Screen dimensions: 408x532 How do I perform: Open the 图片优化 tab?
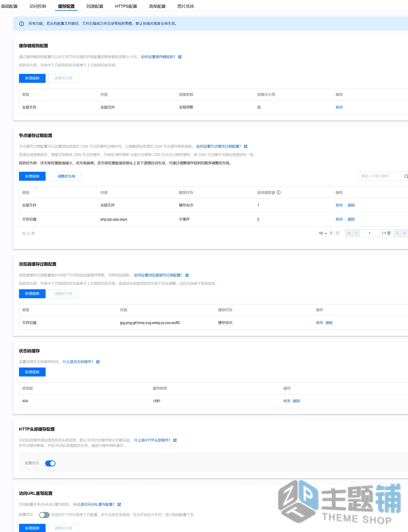pos(186,6)
